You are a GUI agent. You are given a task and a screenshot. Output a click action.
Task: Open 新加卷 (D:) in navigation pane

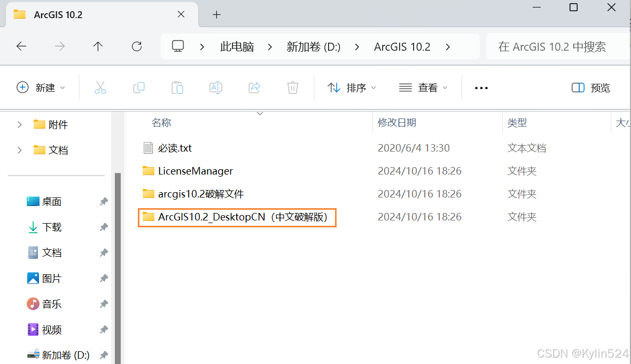[58, 355]
